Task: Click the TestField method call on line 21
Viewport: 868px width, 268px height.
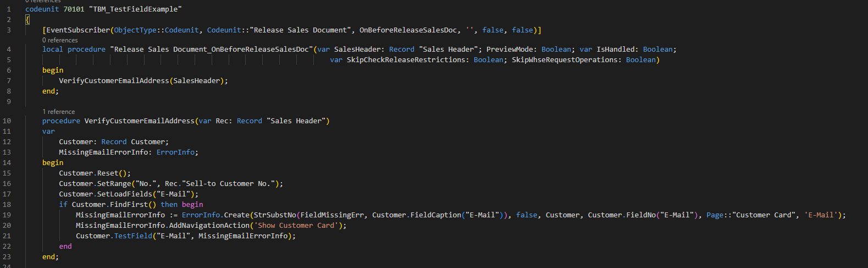Action: (x=133, y=236)
